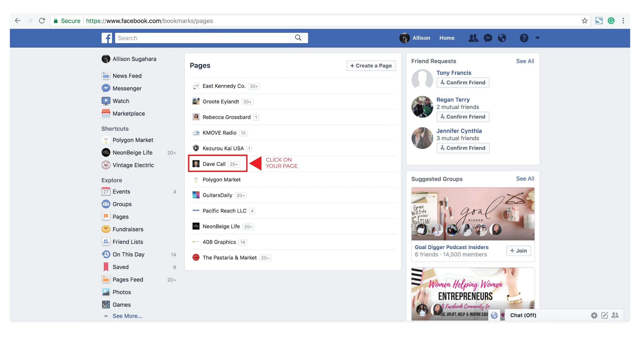Confirm friend request from Regan Terry
Viewport: 644px width, 337px height.
point(463,117)
